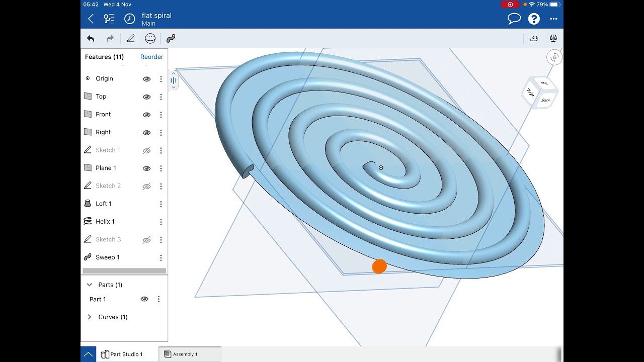Screen dimensions: 644x362
Task: Go back using the header back arrow
Action: pyautogui.click(x=91, y=19)
